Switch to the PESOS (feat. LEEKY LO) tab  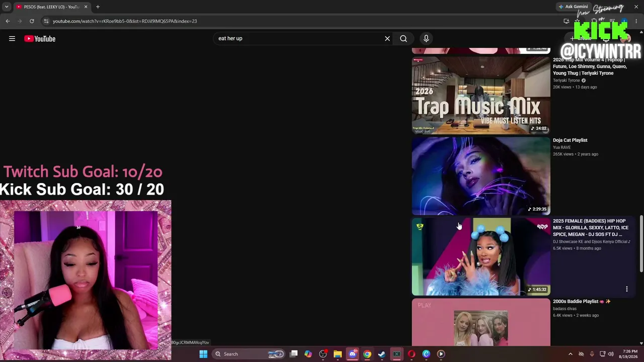51,7
